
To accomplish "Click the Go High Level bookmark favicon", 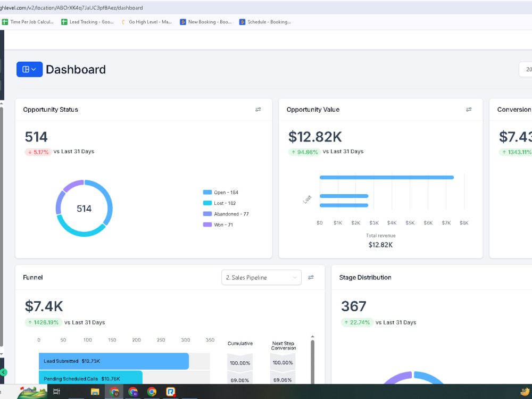I will (123, 22).
